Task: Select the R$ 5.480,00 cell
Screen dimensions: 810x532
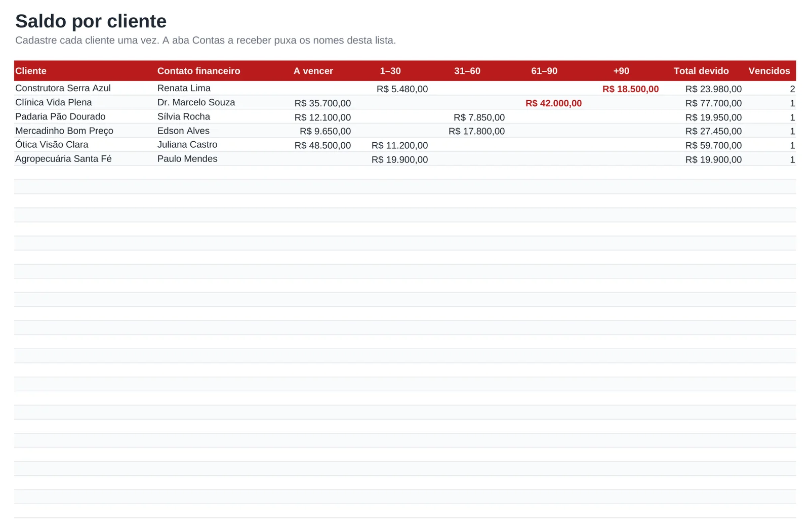Action: 402,89
